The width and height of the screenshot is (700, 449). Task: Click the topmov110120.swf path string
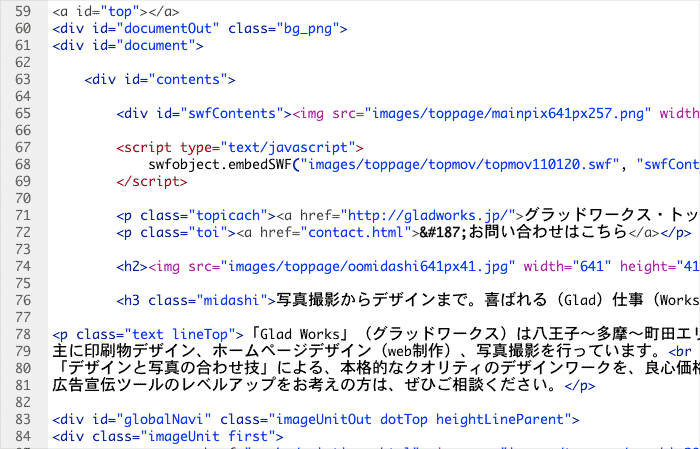click(460, 165)
